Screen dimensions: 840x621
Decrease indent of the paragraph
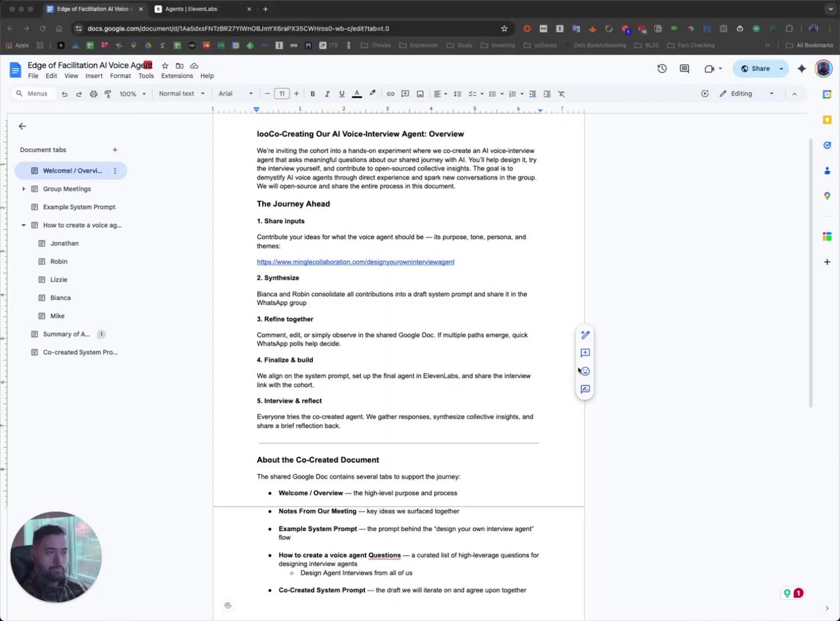pyautogui.click(x=532, y=94)
